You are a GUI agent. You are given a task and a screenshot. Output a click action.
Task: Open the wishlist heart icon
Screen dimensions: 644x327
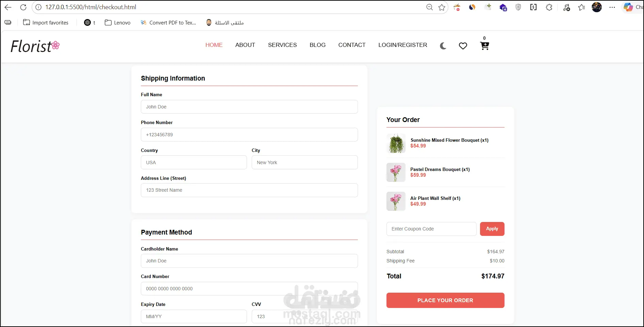point(463,46)
